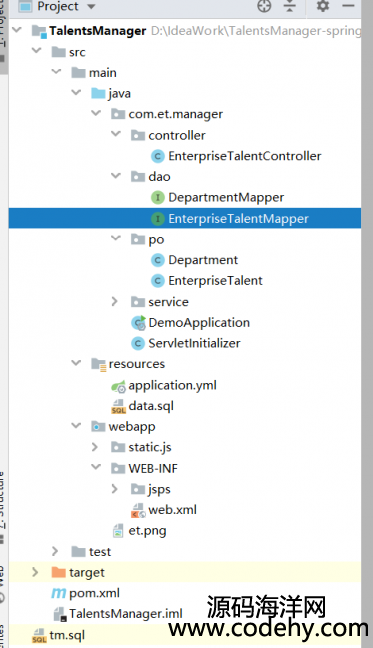Expand the target folder

click(35, 572)
